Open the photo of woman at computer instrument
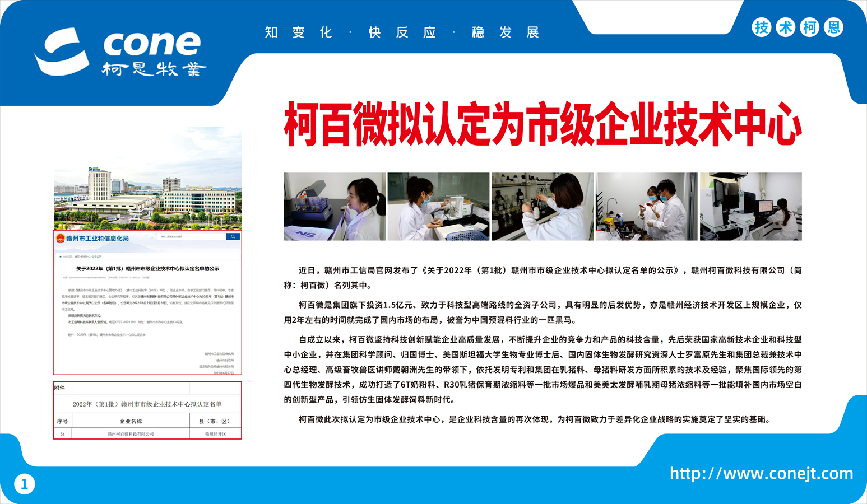The height and width of the screenshot is (504, 867). click(751, 207)
